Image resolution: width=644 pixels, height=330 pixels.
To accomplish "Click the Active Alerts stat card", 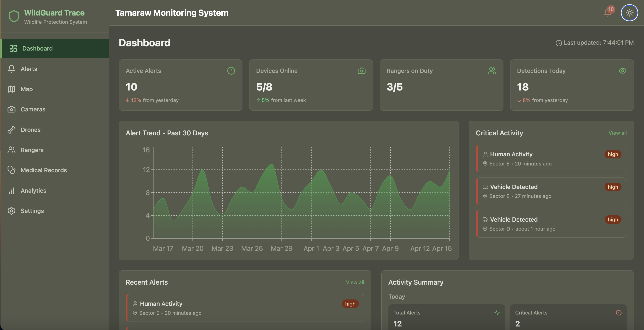I will tap(180, 85).
